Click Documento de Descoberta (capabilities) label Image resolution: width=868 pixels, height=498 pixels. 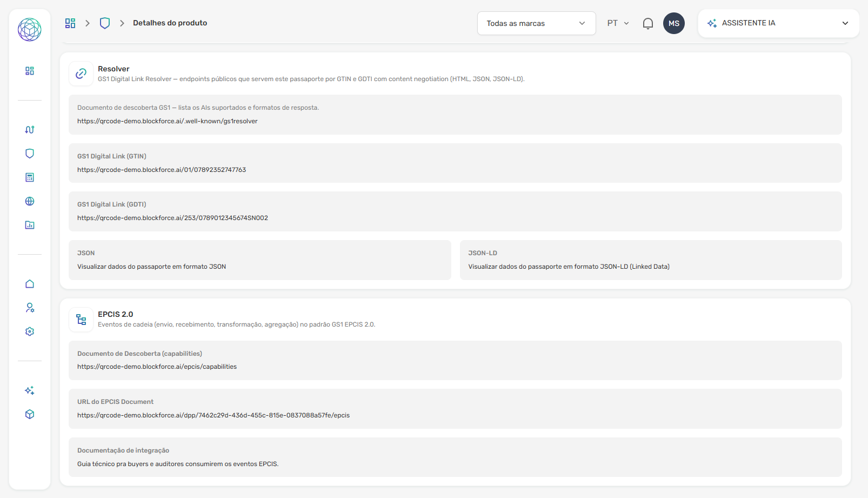pos(139,354)
